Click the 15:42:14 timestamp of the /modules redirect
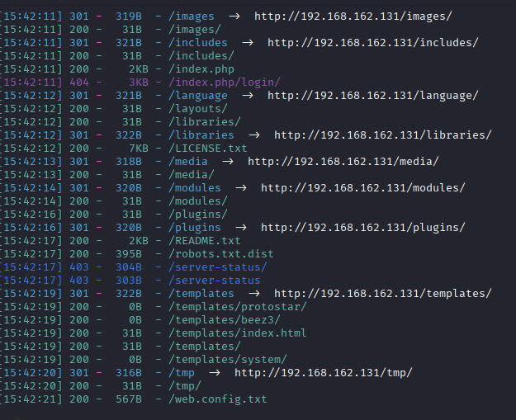Viewport: 516px width, 420px height. pyautogui.click(x=30, y=188)
